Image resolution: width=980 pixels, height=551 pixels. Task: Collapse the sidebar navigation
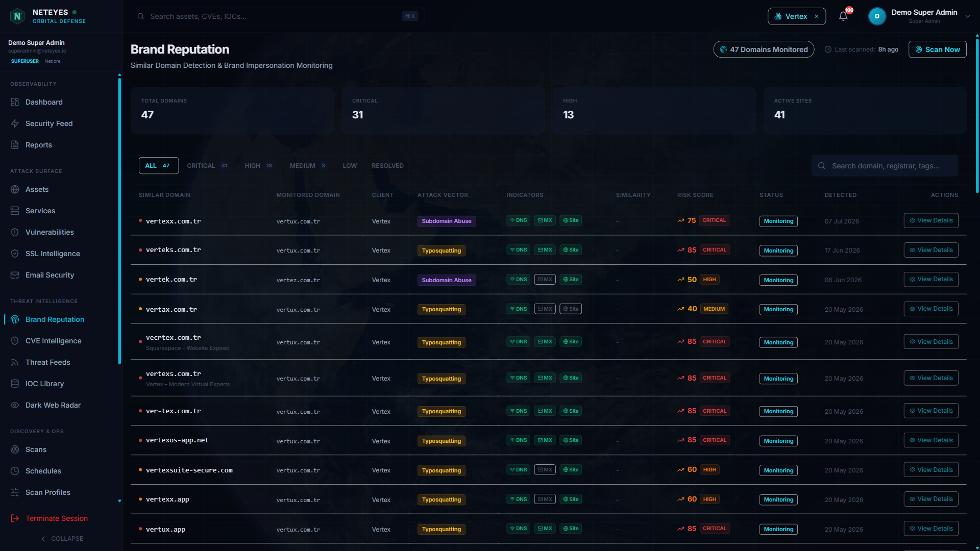coord(61,539)
